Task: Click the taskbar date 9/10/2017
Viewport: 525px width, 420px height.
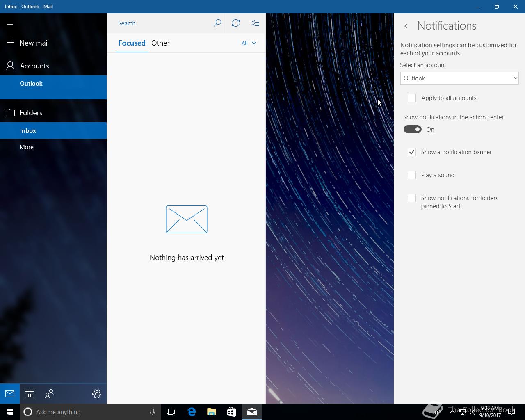Action: tap(490, 415)
